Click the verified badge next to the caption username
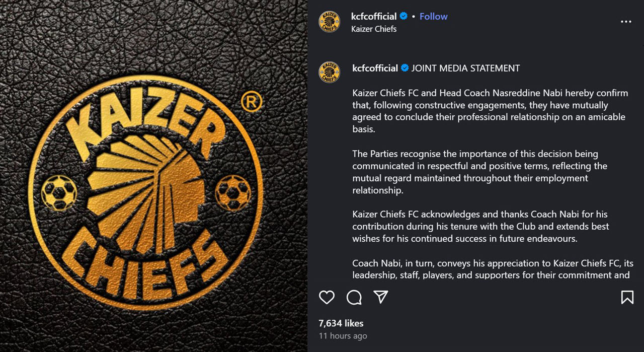The width and height of the screenshot is (644, 352). tap(405, 68)
